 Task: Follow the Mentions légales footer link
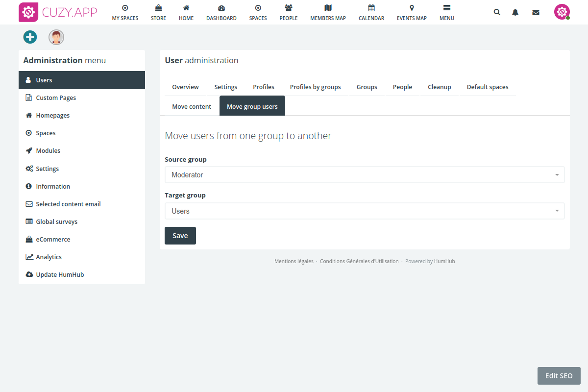pyautogui.click(x=294, y=261)
